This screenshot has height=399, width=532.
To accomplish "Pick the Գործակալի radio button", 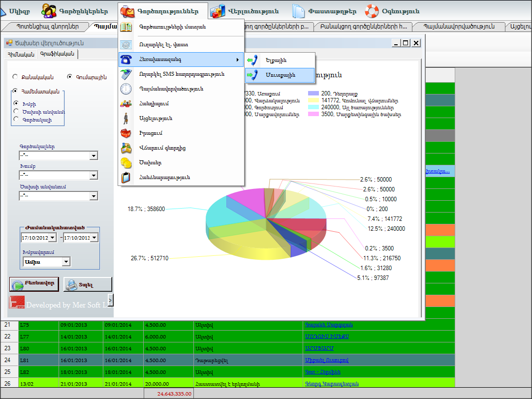I will click(16, 119).
